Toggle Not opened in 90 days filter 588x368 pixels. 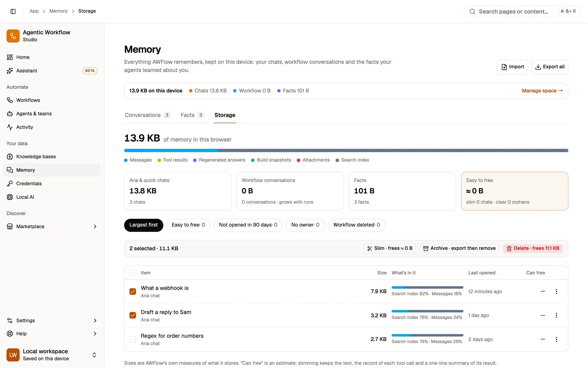click(248, 225)
